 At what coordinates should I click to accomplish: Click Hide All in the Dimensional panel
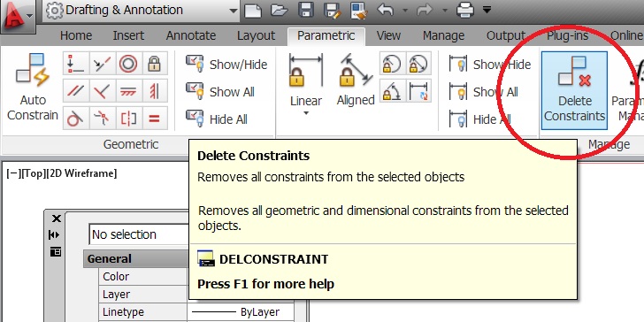[x=479, y=119]
